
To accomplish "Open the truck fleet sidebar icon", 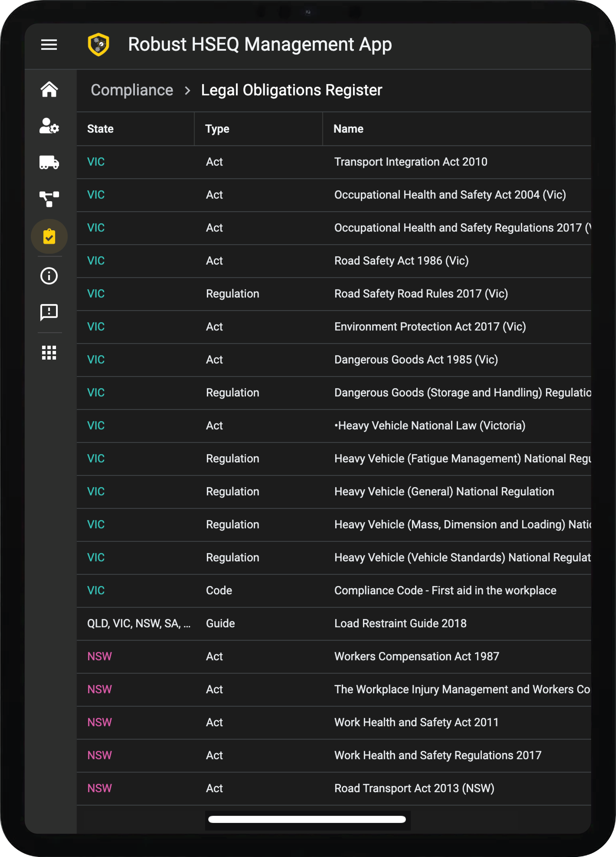I will pos(49,162).
